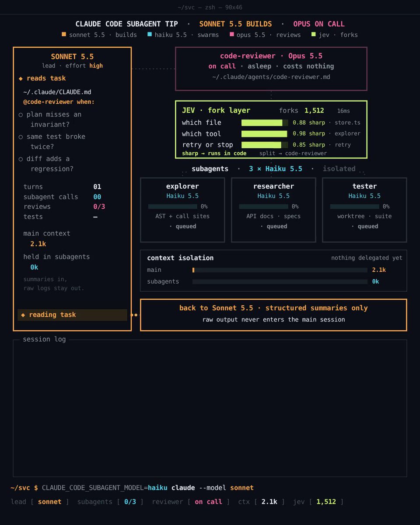
Task: Click the 'which file' sharpness bar
Action: tap(265, 122)
